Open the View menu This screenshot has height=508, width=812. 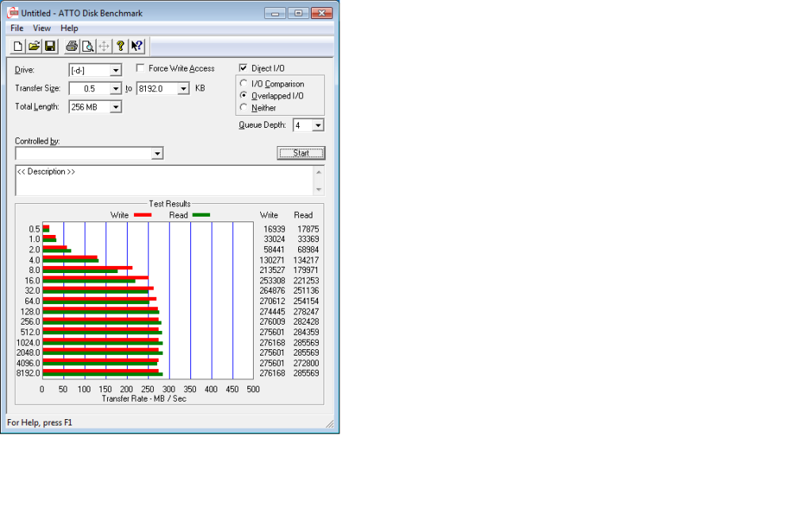point(41,29)
